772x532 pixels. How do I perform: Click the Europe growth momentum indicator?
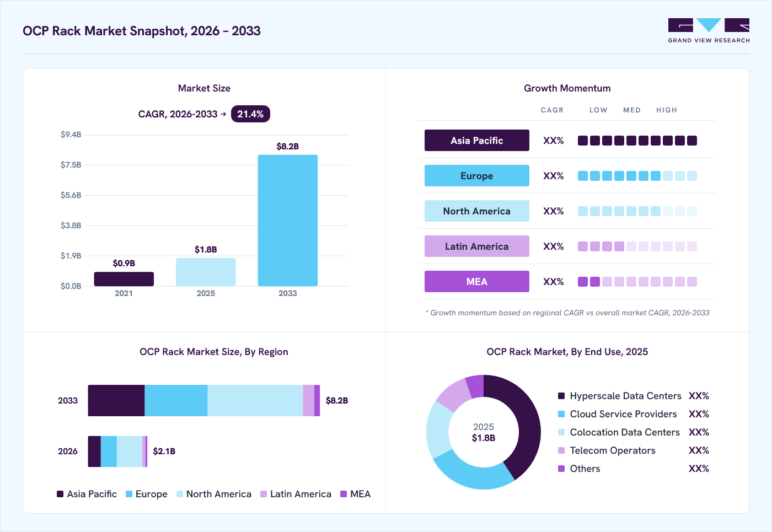pyautogui.click(x=637, y=176)
